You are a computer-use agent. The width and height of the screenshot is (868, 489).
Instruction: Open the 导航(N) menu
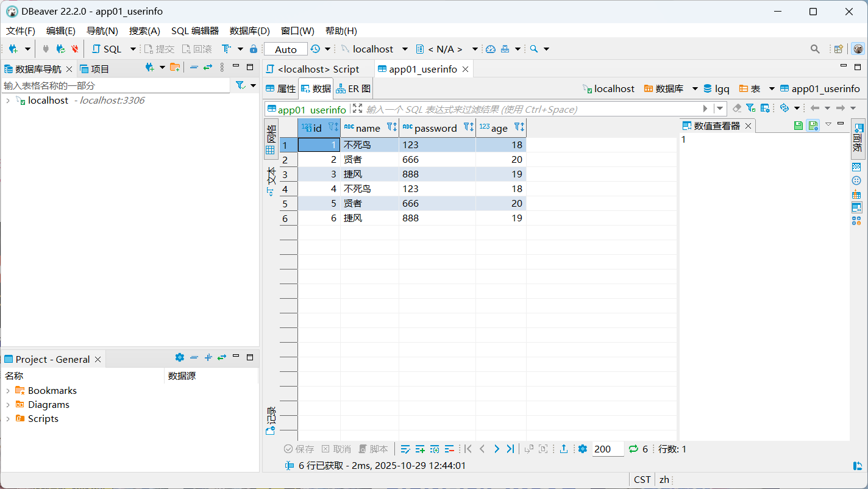102,30
